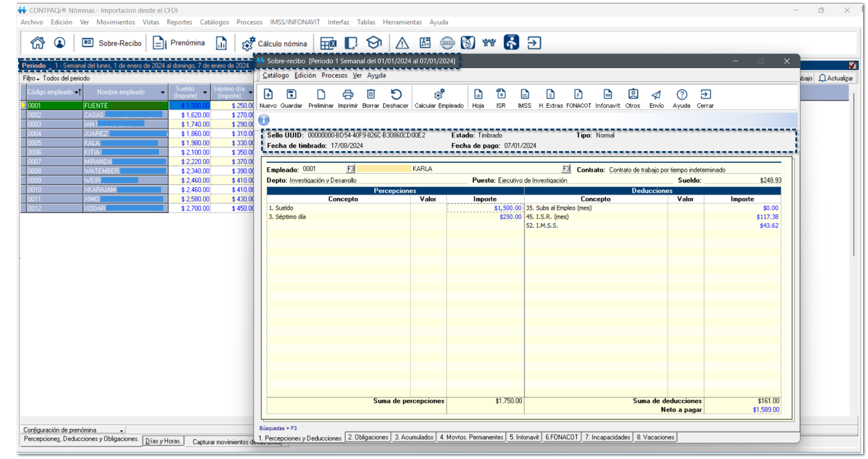The height and width of the screenshot is (459, 868).
Task: Expand the Filtro dropdown
Action: (31, 79)
